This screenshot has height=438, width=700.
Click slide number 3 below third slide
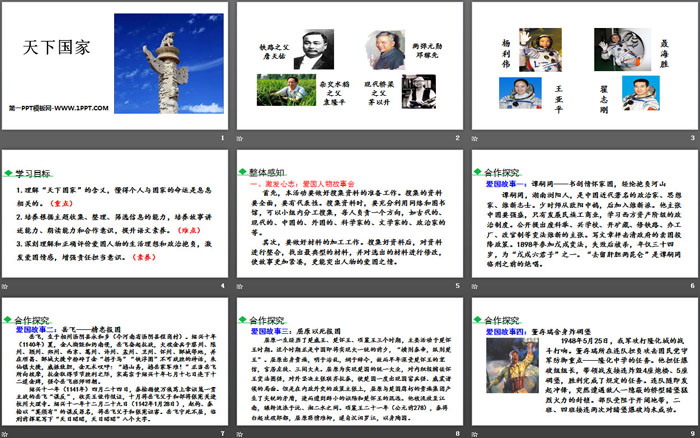(692, 138)
